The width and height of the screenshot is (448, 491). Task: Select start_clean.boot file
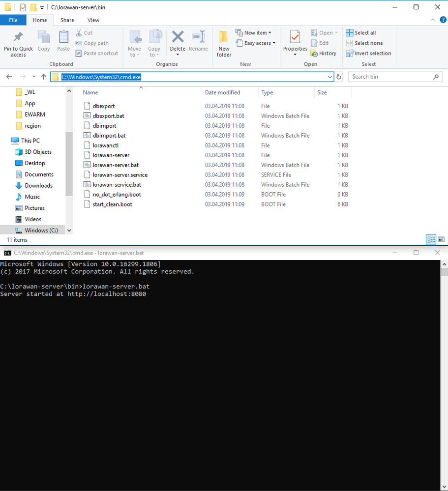pos(112,204)
